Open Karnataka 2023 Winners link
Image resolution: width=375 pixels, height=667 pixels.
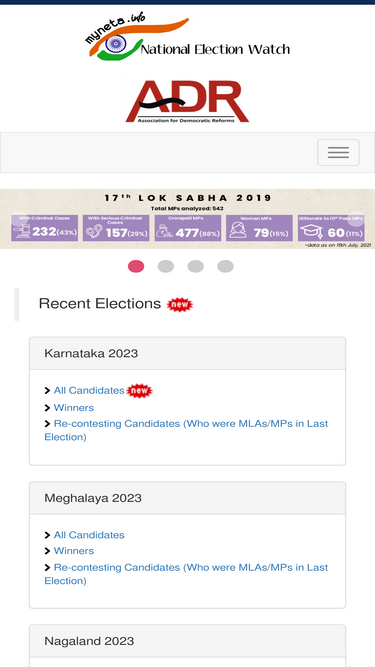pos(74,408)
